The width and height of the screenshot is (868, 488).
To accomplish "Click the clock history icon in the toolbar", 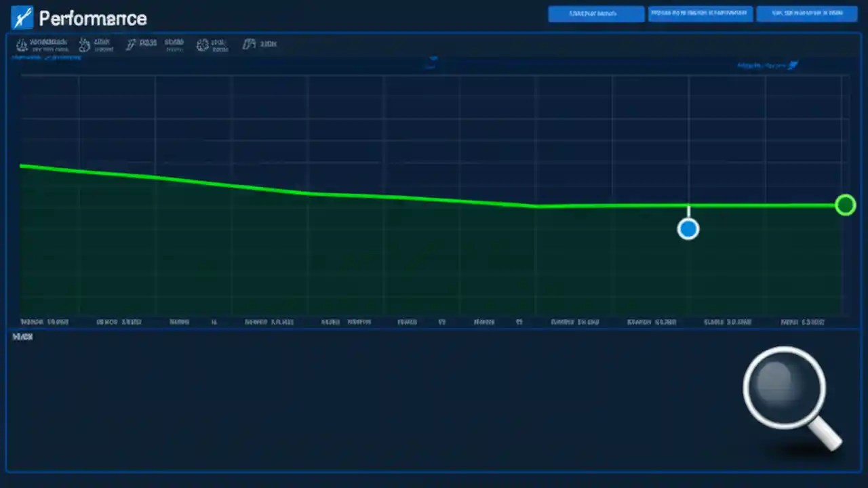I will coord(84,44).
